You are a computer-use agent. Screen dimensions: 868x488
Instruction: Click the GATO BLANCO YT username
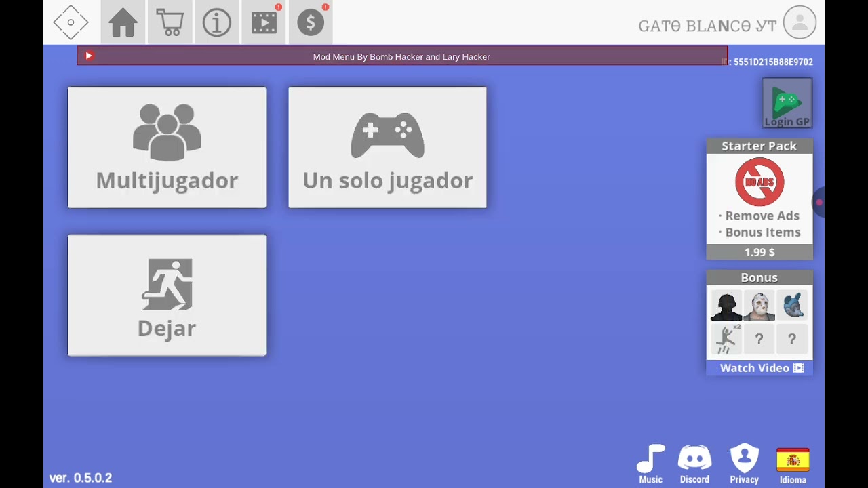coord(707,26)
